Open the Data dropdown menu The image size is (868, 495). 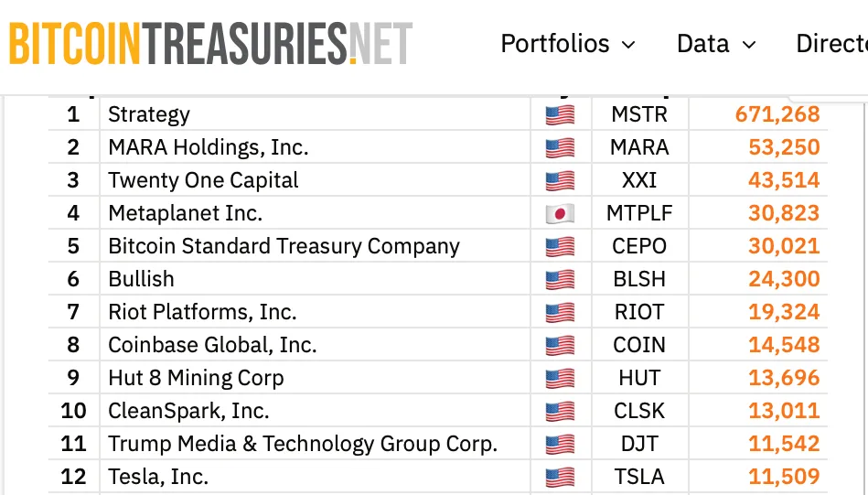coord(716,44)
